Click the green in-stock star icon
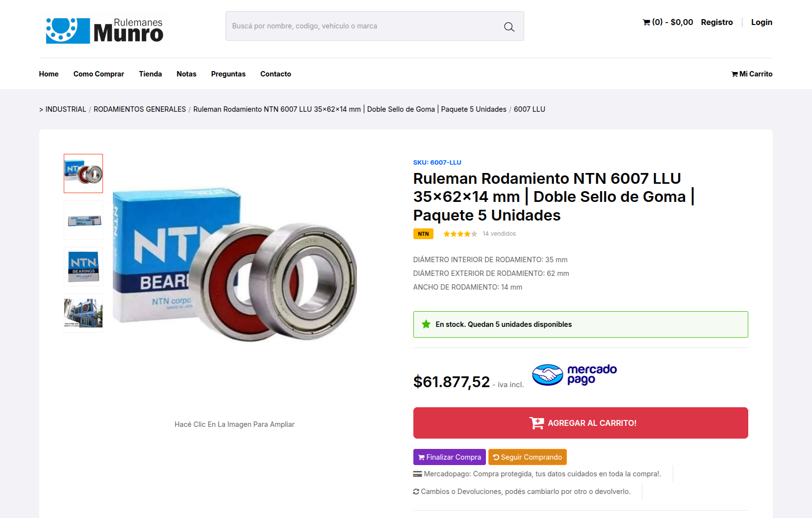The image size is (812, 518). pyautogui.click(x=426, y=324)
